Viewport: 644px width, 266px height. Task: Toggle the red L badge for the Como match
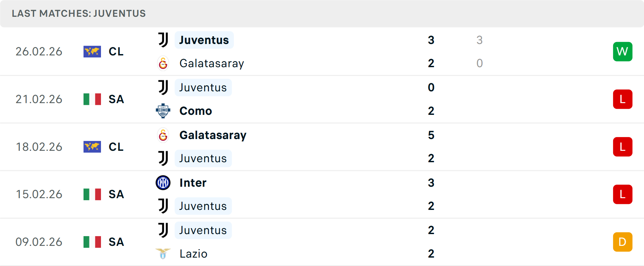click(623, 99)
